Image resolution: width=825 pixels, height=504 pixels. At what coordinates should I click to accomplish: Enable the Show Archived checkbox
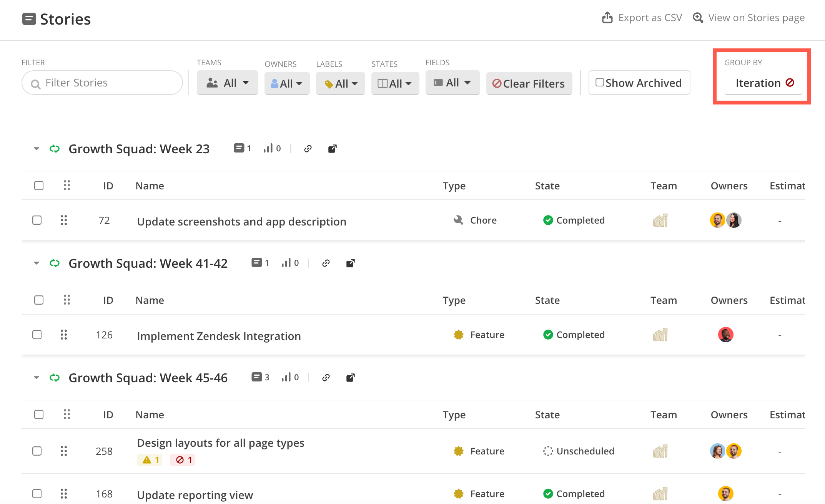point(599,83)
